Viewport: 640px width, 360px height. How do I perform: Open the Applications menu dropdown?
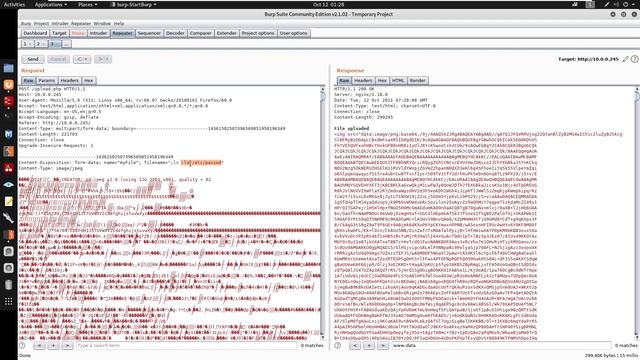pos(51,4)
